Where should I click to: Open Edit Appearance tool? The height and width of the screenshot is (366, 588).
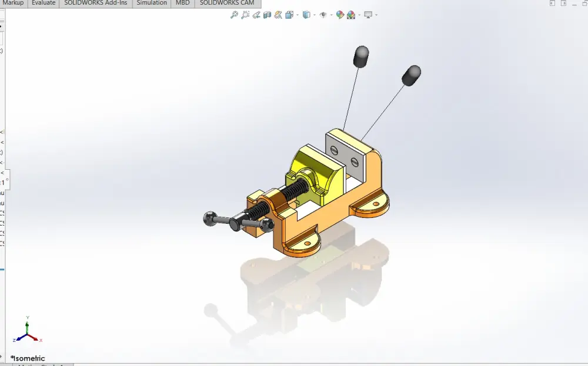coord(340,15)
